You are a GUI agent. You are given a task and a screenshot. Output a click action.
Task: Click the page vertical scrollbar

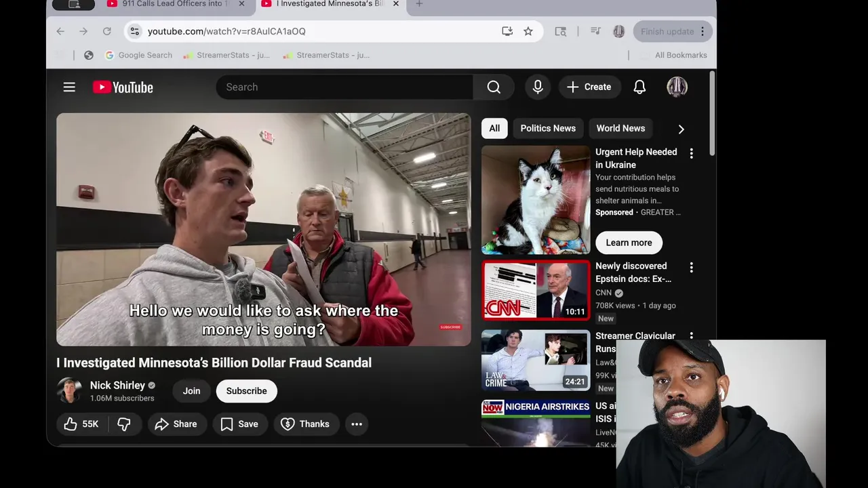(x=711, y=113)
